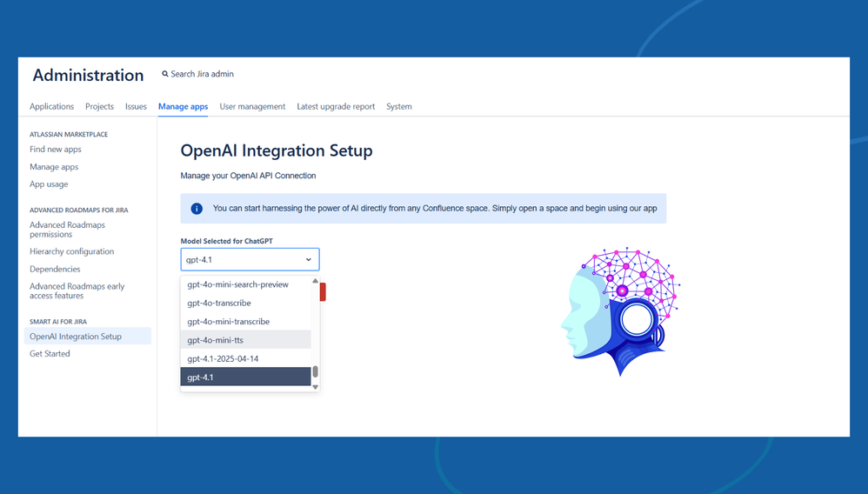The image size is (868, 494).
Task: Open the Applications tab
Action: point(51,106)
